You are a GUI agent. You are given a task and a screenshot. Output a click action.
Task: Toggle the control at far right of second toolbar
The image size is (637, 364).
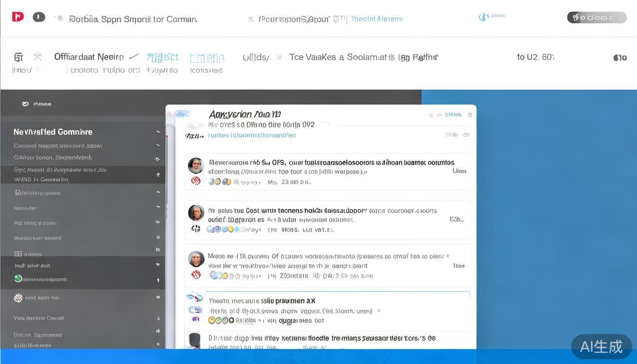click(x=619, y=58)
